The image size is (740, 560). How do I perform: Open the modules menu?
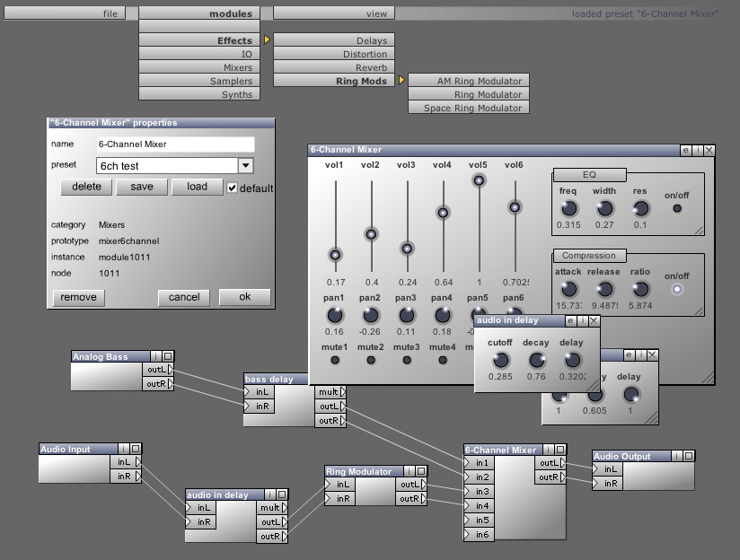[199, 13]
